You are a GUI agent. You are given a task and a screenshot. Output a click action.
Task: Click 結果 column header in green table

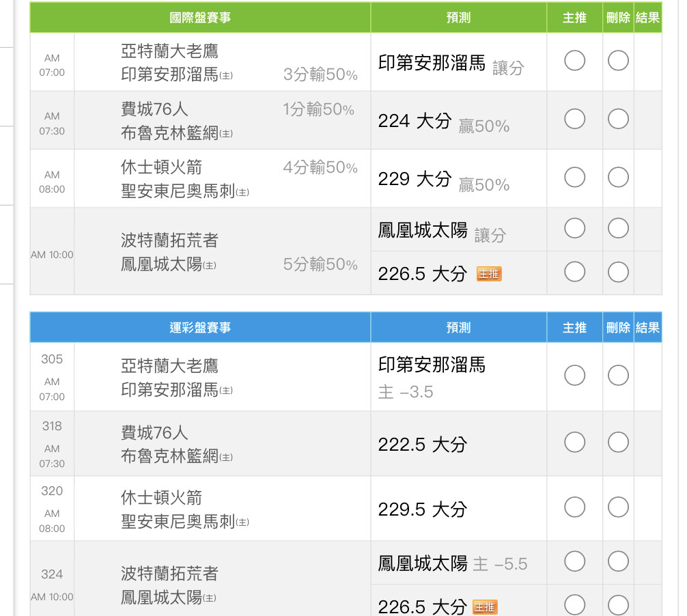point(647,18)
